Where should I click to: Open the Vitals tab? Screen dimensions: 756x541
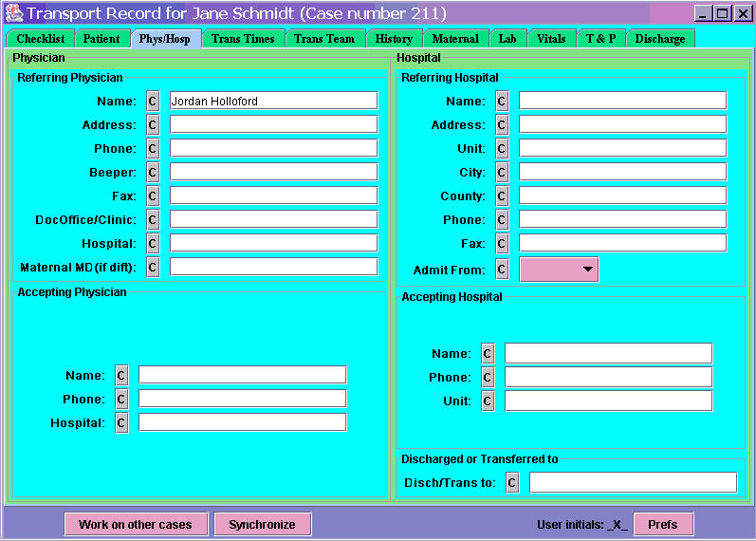(x=551, y=39)
